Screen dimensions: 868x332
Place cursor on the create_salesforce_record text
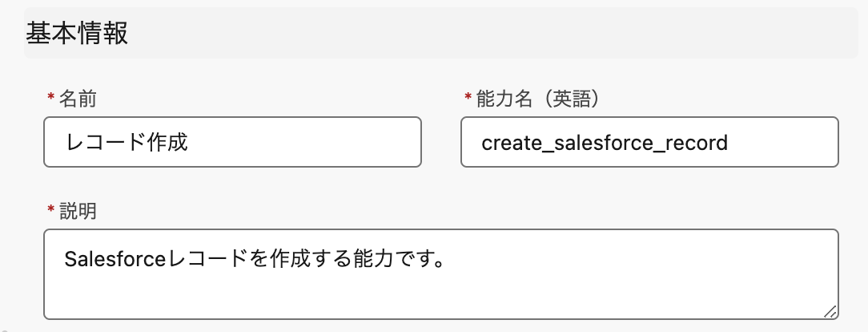(x=604, y=144)
